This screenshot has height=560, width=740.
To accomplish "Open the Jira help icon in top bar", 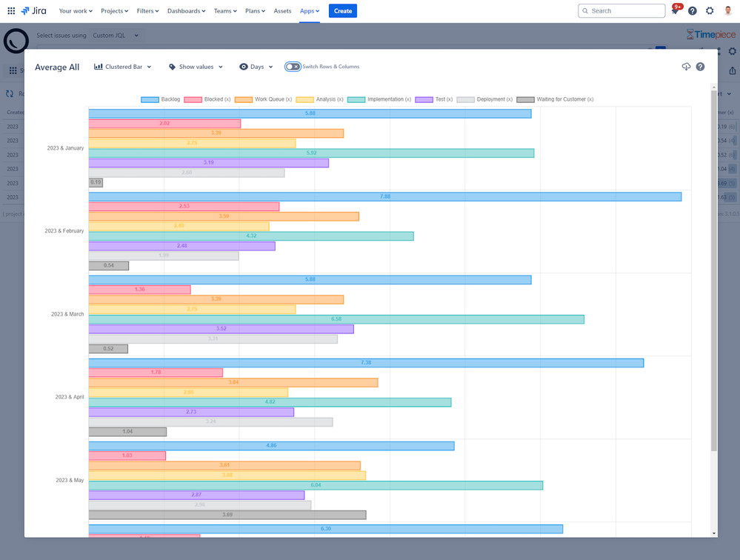I will pyautogui.click(x=693, y=11).
